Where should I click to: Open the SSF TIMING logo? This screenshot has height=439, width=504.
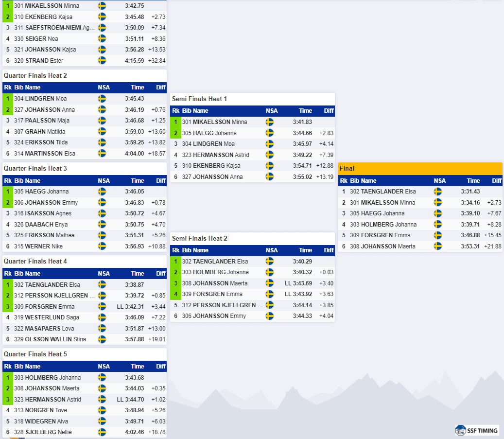pyautogui.click(x=477, y=431)
